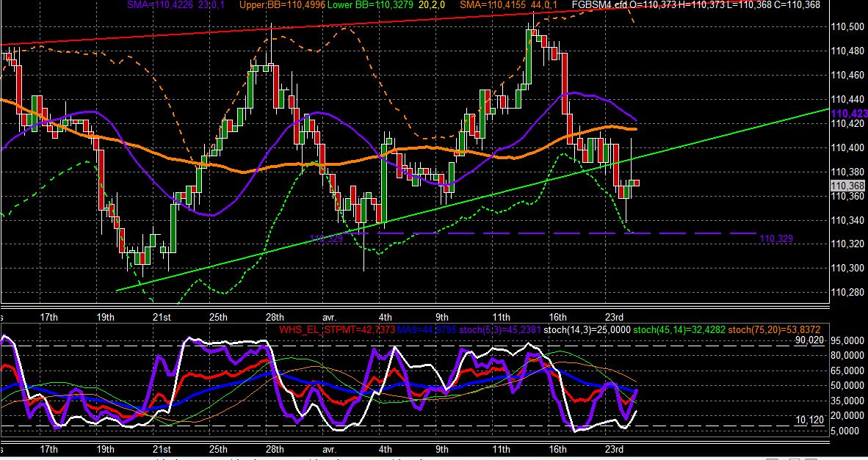Click the 10,120 oversold level label
This screenshot has height=460, width=868.
[809, 420]
